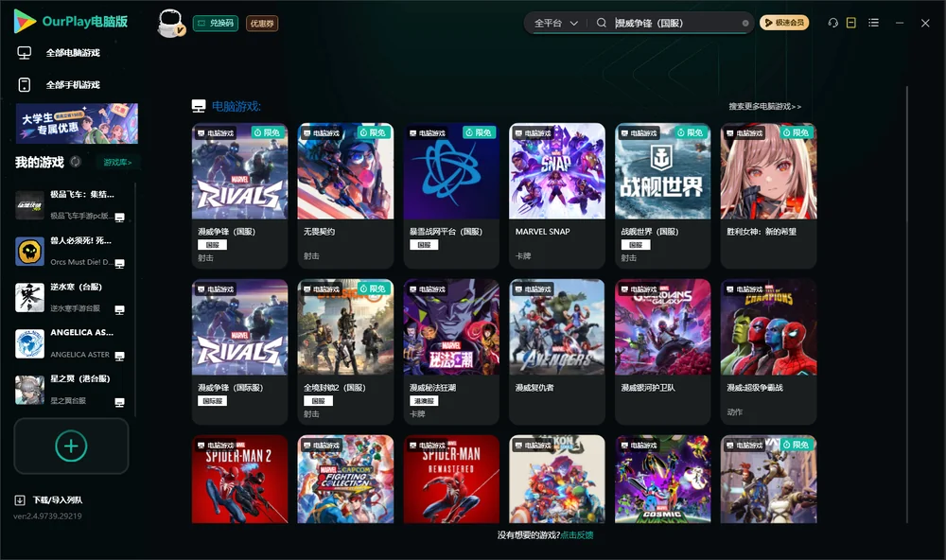Open 星之翼 (港台服) game icon

(x=29, y=390)
